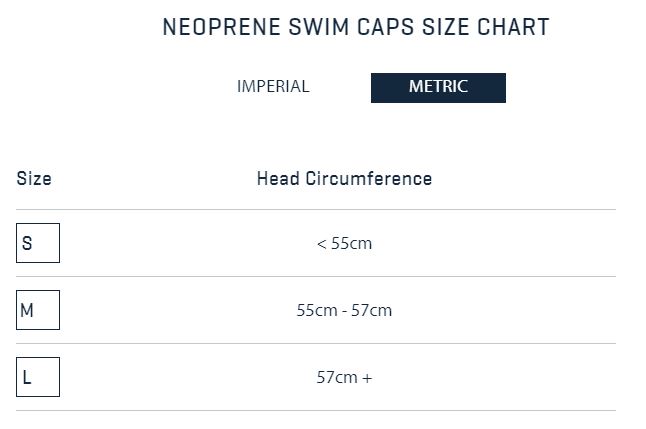Click the plus sign in the L row

point(368,378)
